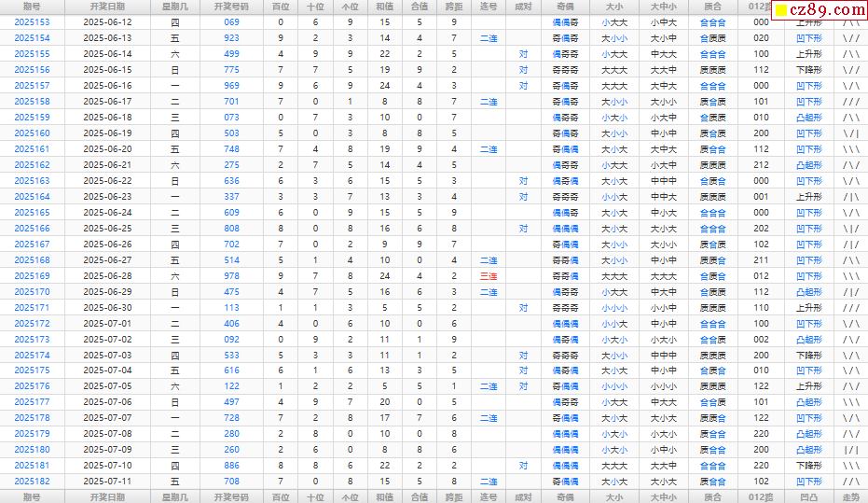868x503 pixels.
Task: Open period link 2025157
Action: (x=32, y=86)
